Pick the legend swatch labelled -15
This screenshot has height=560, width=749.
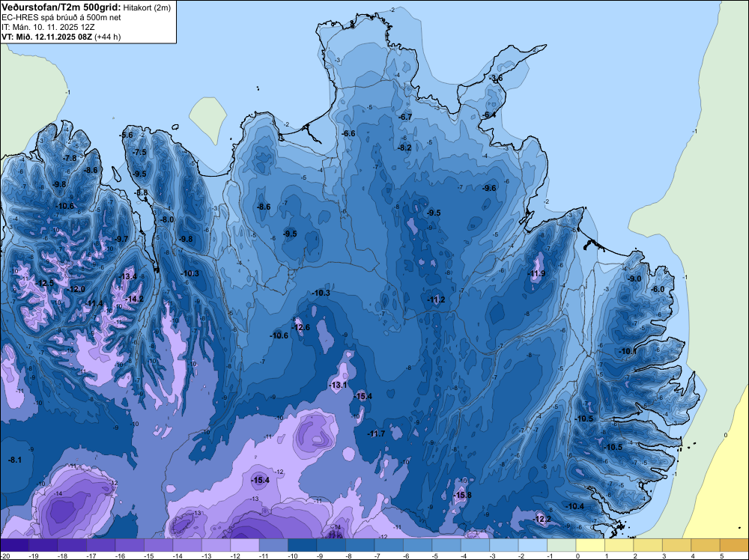(158, 545)
